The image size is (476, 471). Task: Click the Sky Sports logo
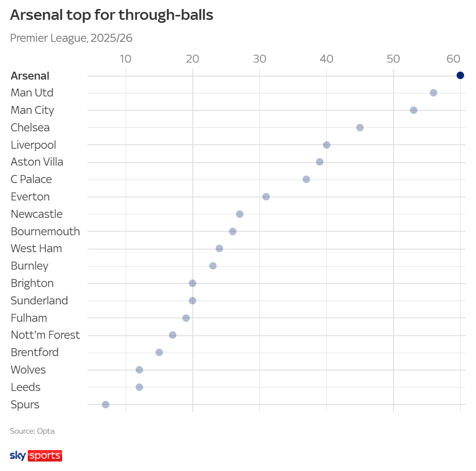click(36, 456)
